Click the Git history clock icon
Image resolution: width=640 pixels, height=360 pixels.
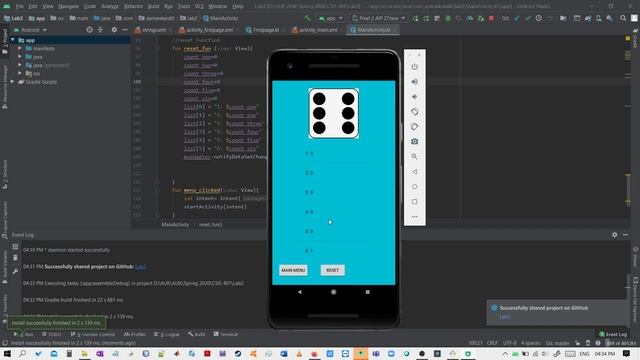[x=539, y=18]
